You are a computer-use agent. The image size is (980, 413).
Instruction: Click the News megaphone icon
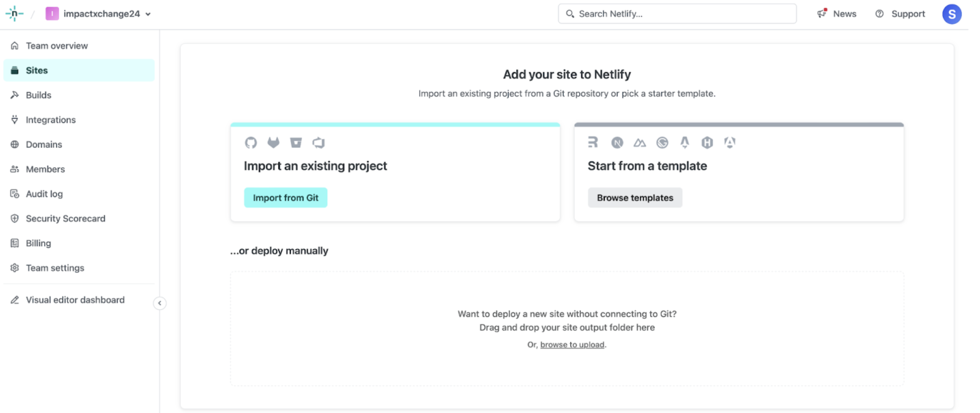pos(821,13)
